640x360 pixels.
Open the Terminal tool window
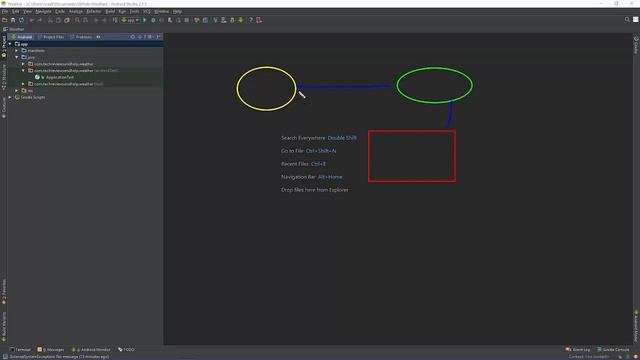pyautogui.click(x=20, y=349)
